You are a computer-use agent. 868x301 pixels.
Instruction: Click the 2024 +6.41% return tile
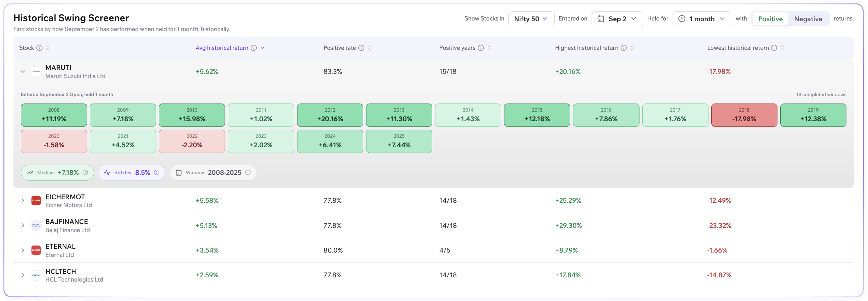click(x=330, y=141)
